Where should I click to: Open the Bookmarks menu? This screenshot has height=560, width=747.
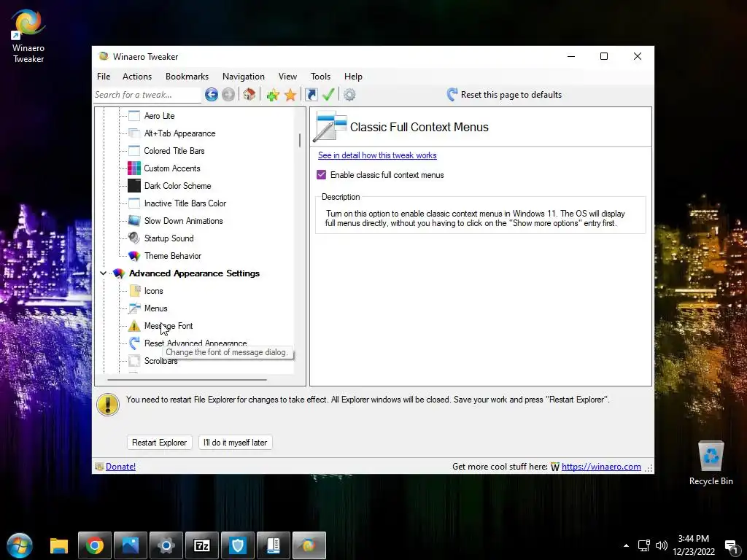click(187, 76)
